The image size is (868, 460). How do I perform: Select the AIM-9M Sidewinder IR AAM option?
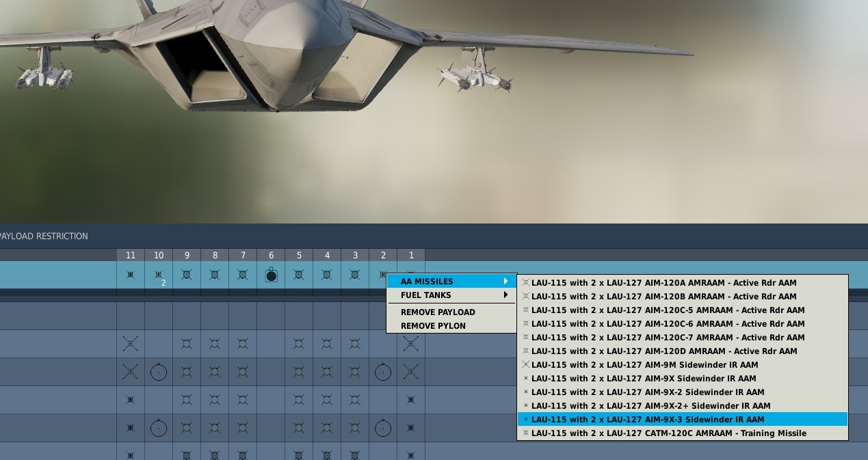[682, 365]
